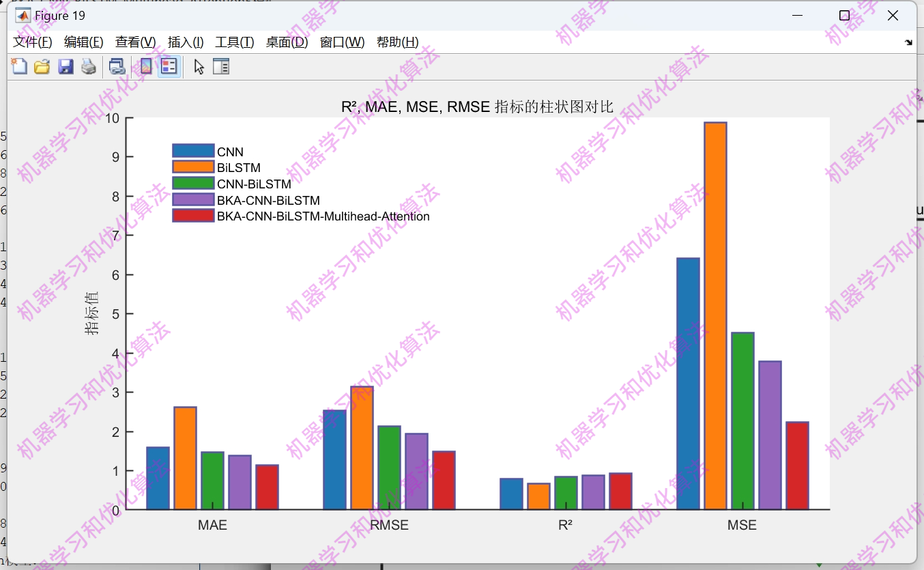
Task: Select the orange BiLSTM bar in MAE group
Action: [185, 458]
